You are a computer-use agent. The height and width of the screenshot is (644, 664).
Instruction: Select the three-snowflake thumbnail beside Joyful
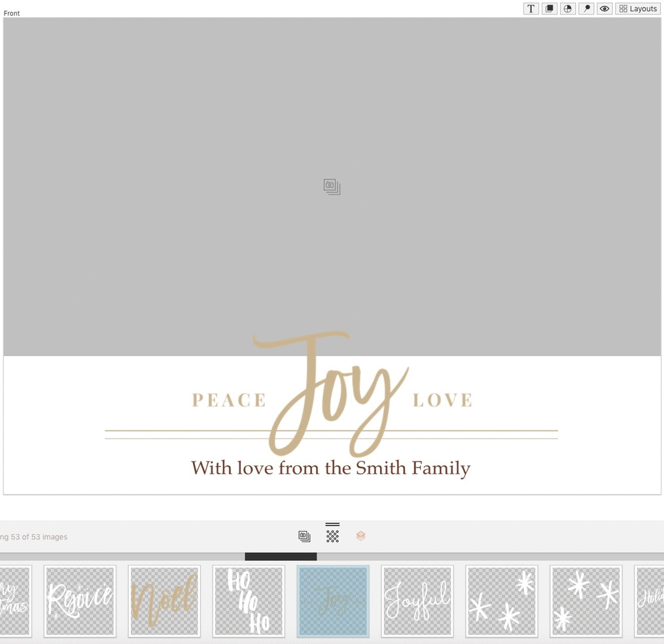(x=501, y=601)
